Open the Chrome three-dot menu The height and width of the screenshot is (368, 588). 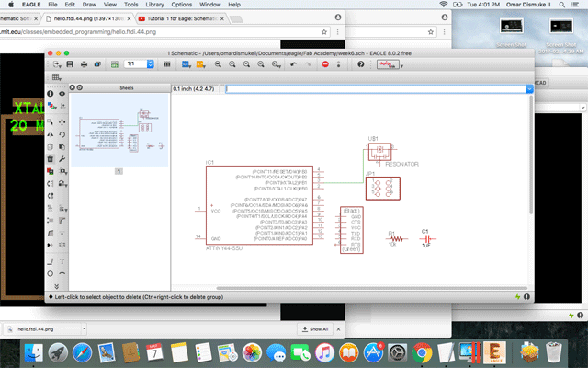337,32
